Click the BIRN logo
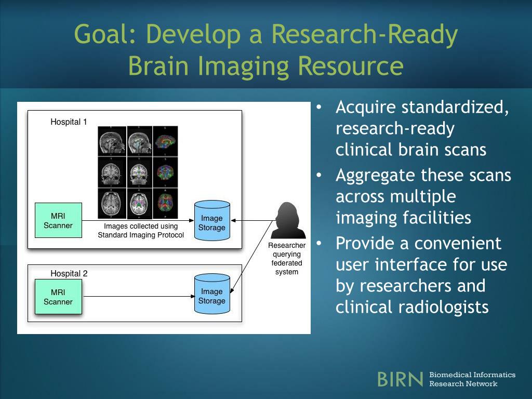This screenshot has height=399, width=532. coord(400,379)
